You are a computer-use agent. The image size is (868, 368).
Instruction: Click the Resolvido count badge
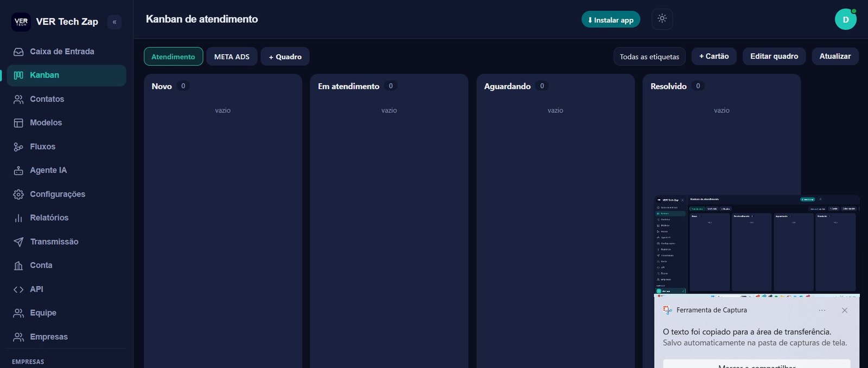(x=698, y=86)
